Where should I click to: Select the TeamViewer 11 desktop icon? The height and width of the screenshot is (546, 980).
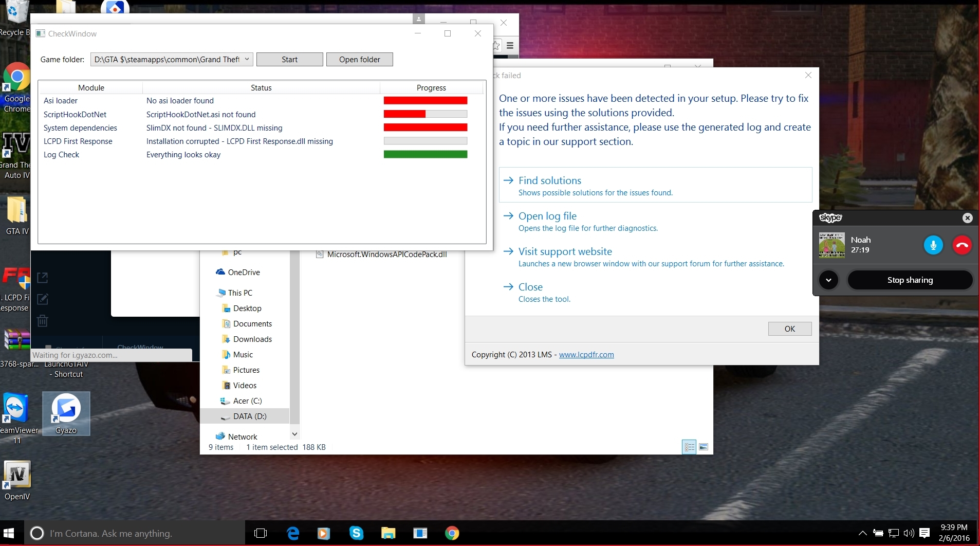(17, 419)
